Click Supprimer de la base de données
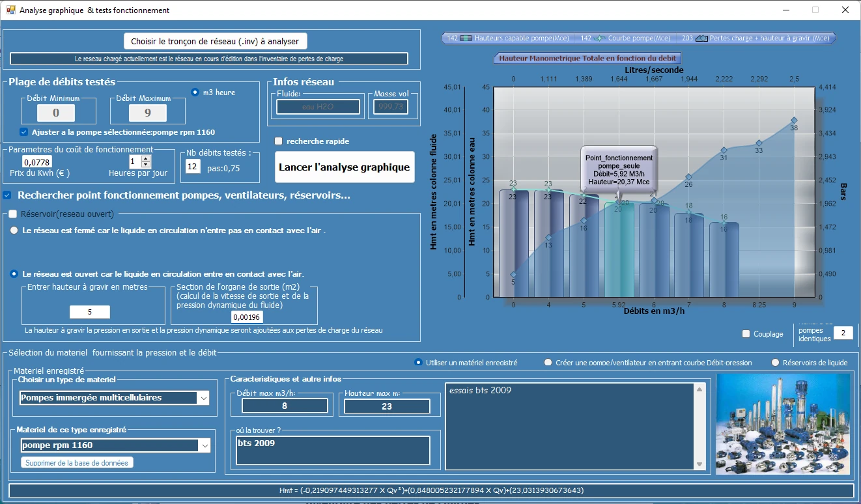Screen dimensions: 861x504 click(x=78, y=462)
